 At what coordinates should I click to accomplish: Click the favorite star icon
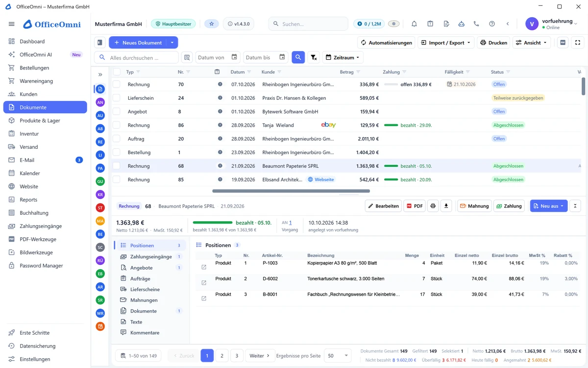pyautogui.click(x=212, y=23)
